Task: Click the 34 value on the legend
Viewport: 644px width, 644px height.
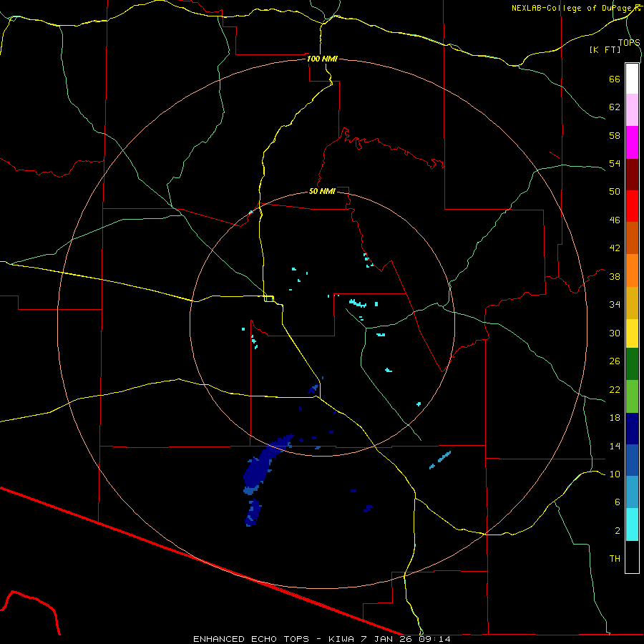Action: pos(615,304)
